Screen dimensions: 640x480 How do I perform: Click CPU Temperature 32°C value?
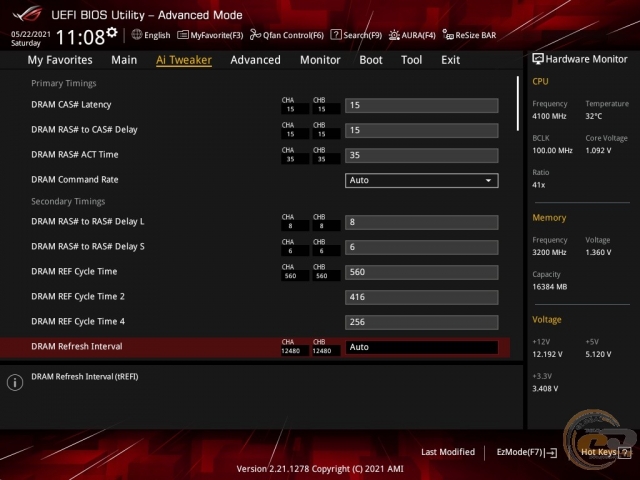pyautogui.click(x=593, y=116)
